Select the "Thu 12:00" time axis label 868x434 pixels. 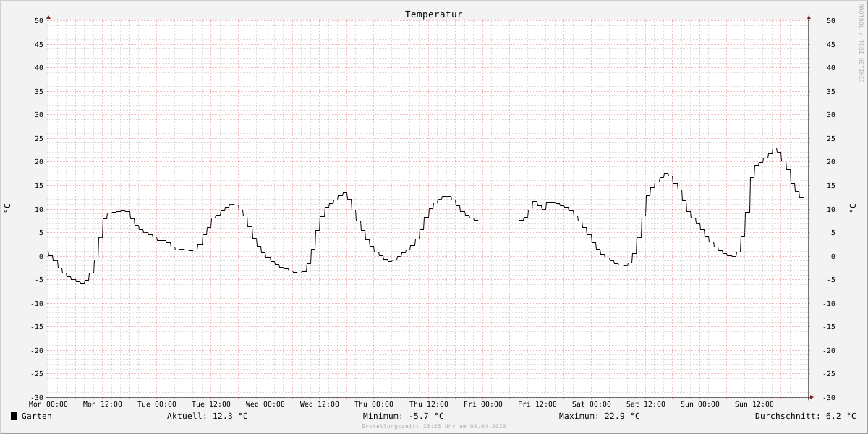[x=429, y=404]
